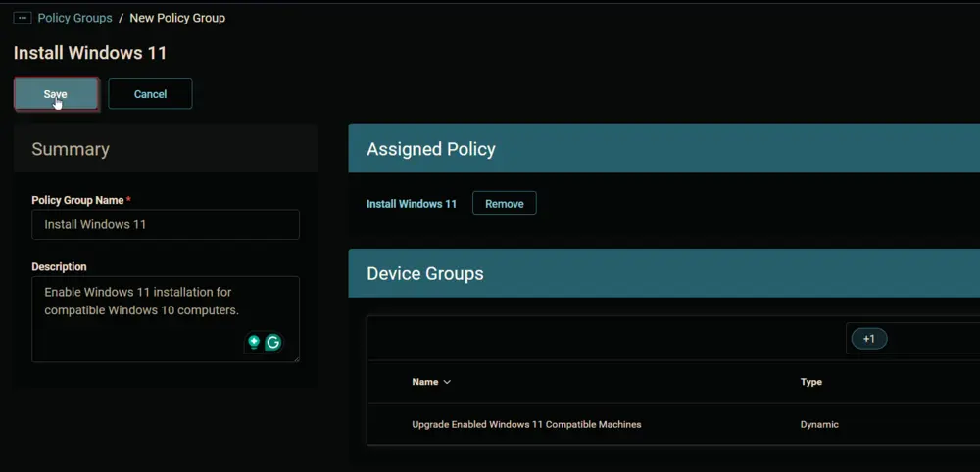Click the Summary panel heading
Image resolution: width=980 pixels, height=472 pixels.
click(71, 149)
